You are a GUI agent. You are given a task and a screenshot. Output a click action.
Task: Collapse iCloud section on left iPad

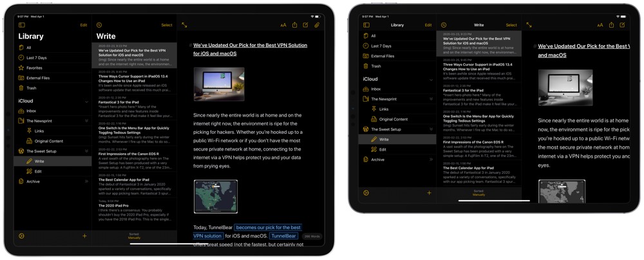pos(87,101)
